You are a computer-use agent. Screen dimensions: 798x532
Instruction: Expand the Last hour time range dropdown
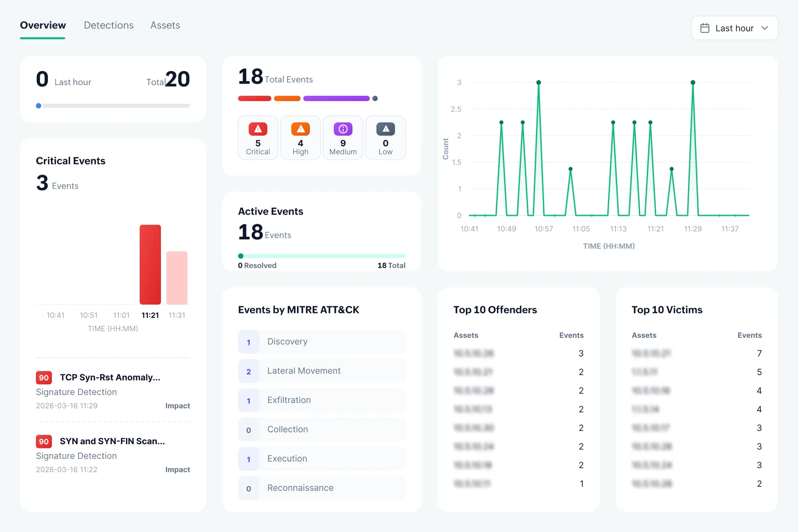pos(734,28)
